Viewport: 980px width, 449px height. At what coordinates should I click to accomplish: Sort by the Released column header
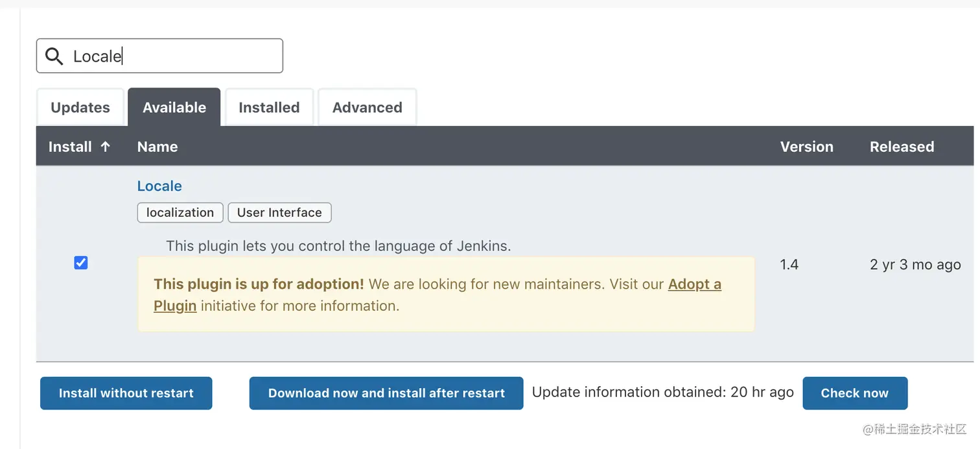[902, 147]
